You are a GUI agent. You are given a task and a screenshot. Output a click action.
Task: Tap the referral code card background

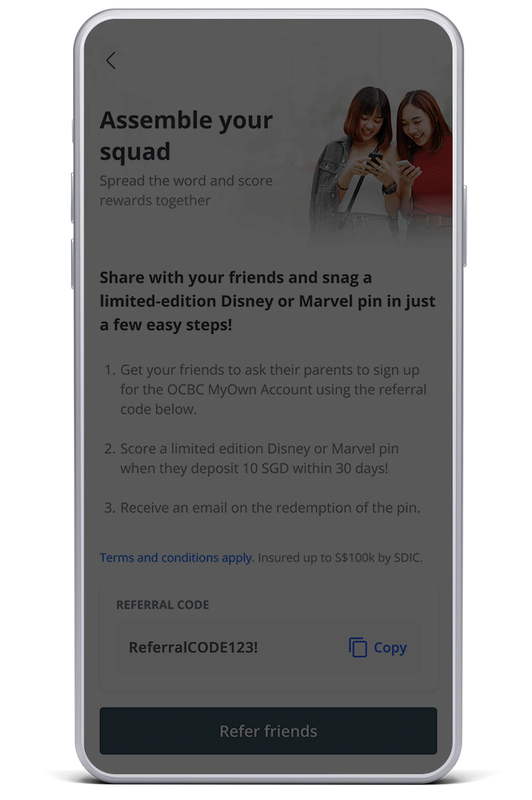coord(269,638)
